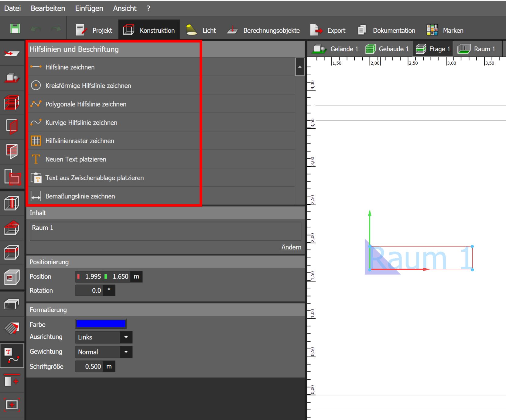
Task: Click the sidebar room outline icon
Action: 12,127
